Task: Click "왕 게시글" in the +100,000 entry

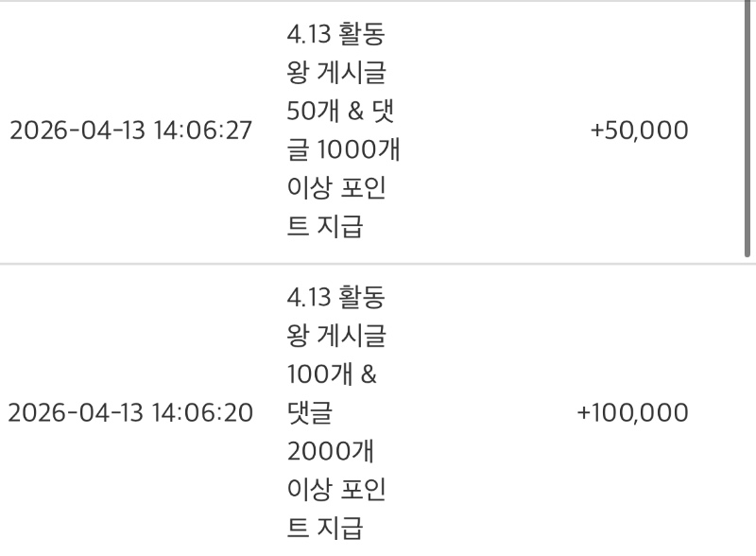Action: tap(335, 336)
